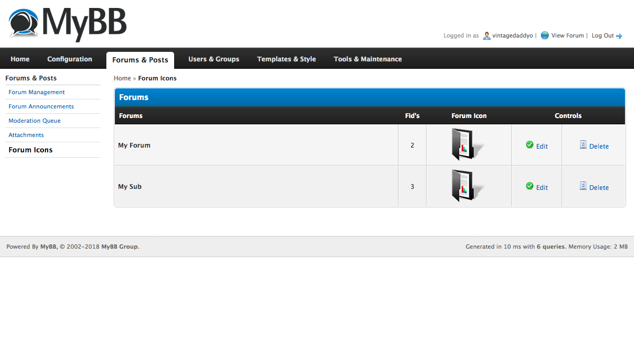Viewport: 634px width, 364px height.
Task: Click delete document icon in My Forum row
Action: coord(583,144)
